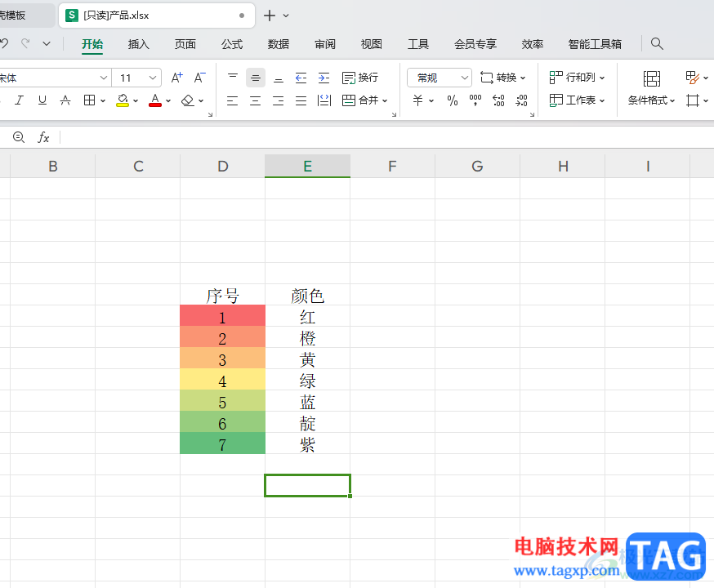
Task: Click the search magnifier icon
Action: [x=657, y=43]
